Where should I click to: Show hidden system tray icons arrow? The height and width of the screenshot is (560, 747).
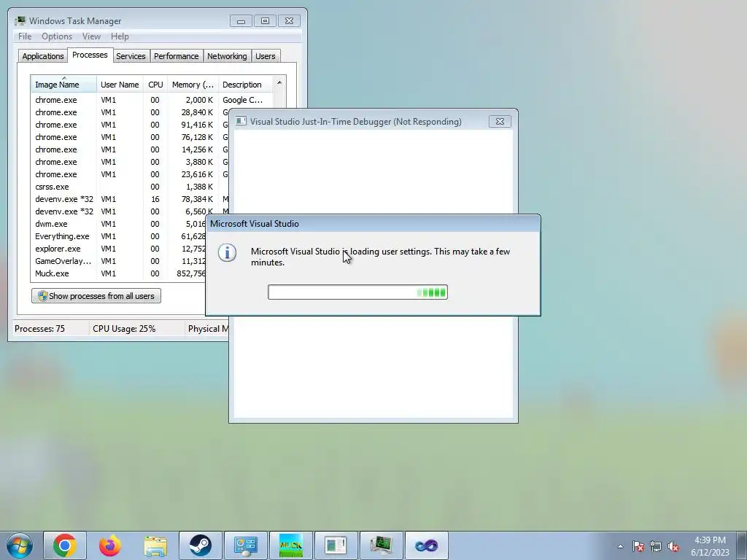[620, 546]
